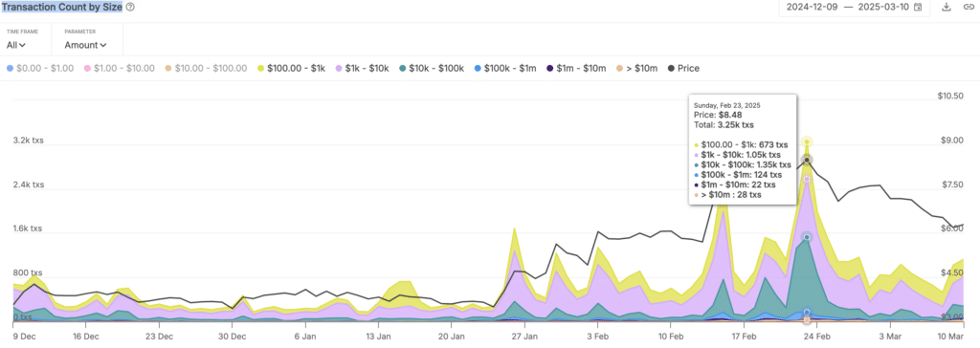Click the Transaction Count by Size title
The image size is (980, 348).
[x=62, y=7]
